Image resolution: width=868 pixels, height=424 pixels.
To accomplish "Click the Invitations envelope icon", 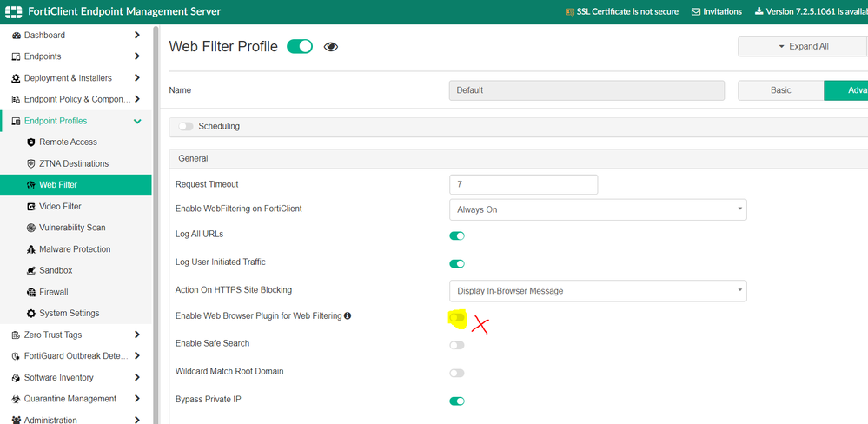I will click(x=696, y=11).
